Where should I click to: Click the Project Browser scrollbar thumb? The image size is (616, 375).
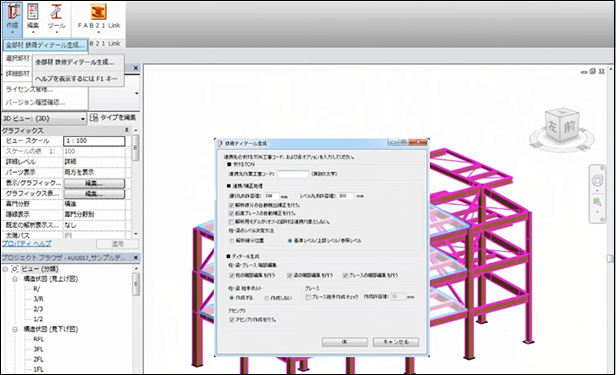136,285
